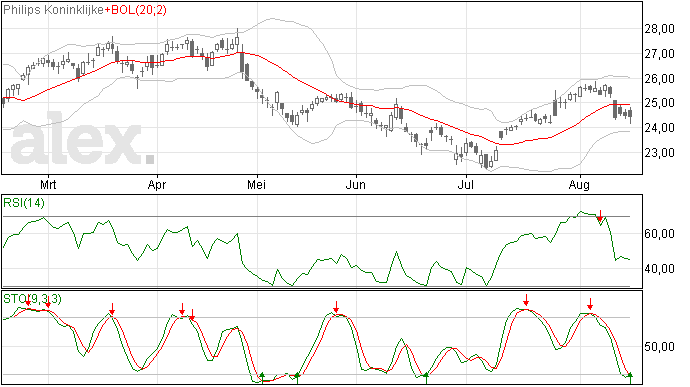Select the Jun month label
This screenshot has width=690, height=387.
356,184
